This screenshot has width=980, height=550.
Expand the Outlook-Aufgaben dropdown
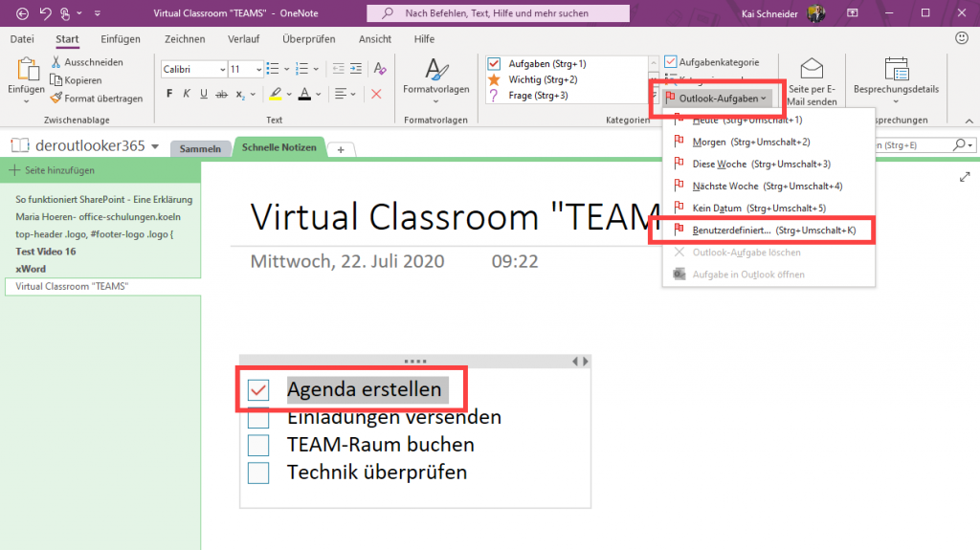(717, 99)
